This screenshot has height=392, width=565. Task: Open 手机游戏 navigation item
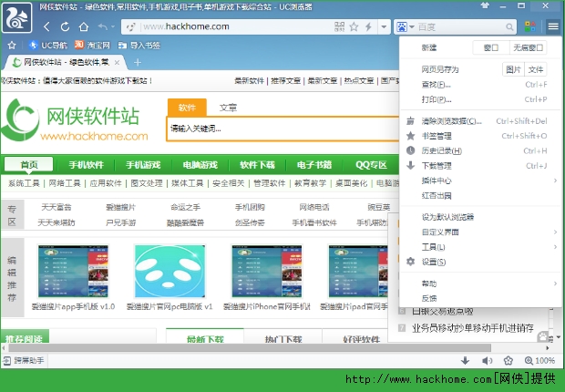tap(143, 165)
